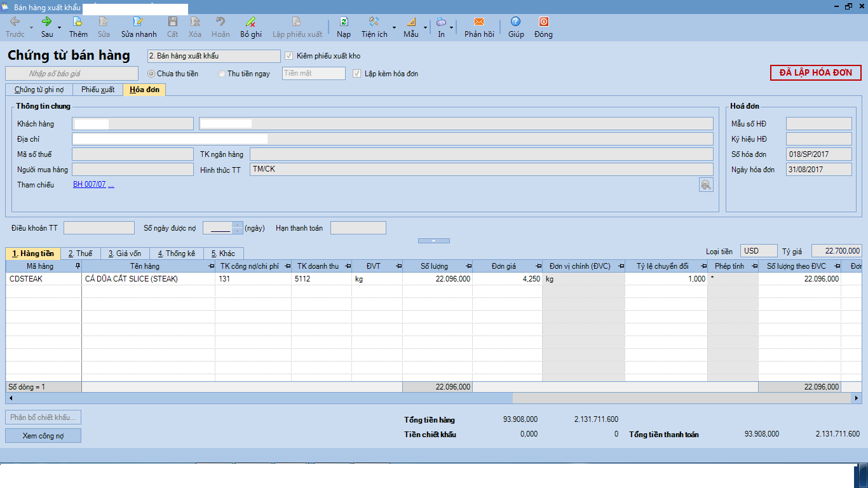Image resolution: width=868 pixels, height=488 pixels.
Task: Collapse the header panel with the small arrow
Action: point(433,241)
